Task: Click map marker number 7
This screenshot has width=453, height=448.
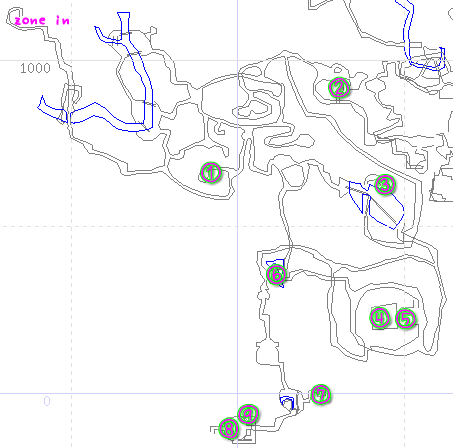Action: (x=321, y=394)
